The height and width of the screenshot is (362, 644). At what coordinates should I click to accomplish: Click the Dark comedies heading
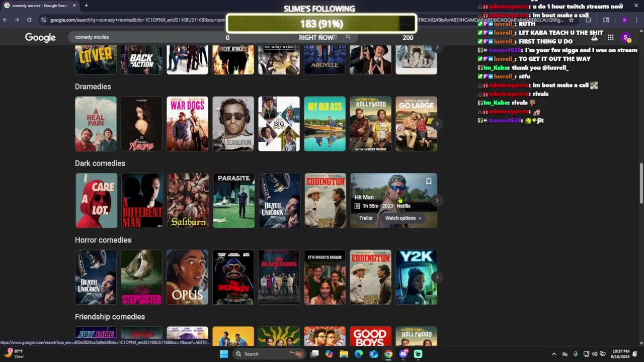tap(100, 163)
